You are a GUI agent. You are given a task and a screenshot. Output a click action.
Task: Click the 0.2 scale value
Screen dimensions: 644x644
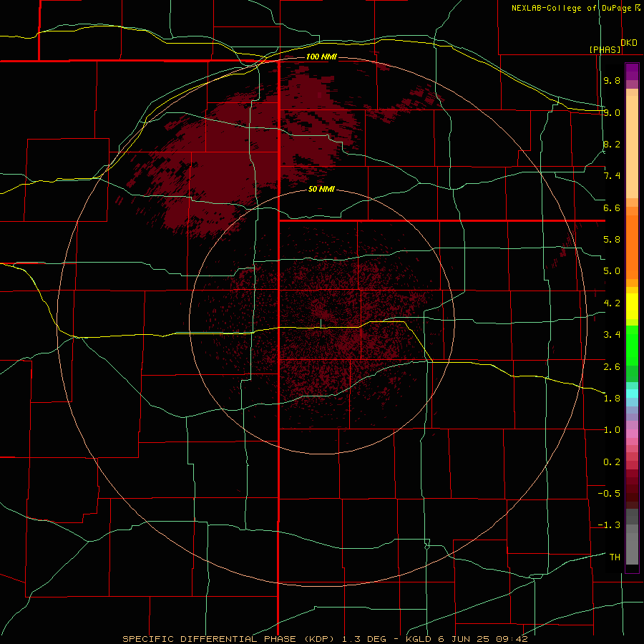(612, 462)
